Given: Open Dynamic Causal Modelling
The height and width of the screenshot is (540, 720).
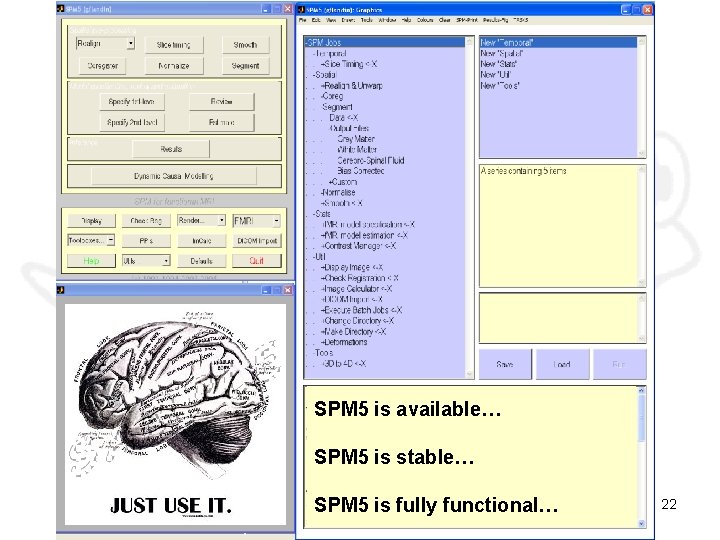Looking at the screenshot, I should [x=174, y=176].
